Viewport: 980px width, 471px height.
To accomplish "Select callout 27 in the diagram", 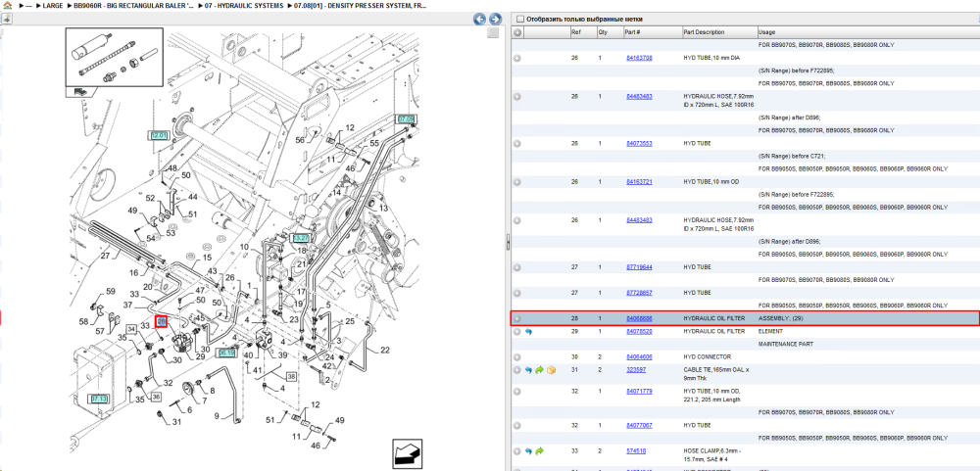I will [105, 256].
